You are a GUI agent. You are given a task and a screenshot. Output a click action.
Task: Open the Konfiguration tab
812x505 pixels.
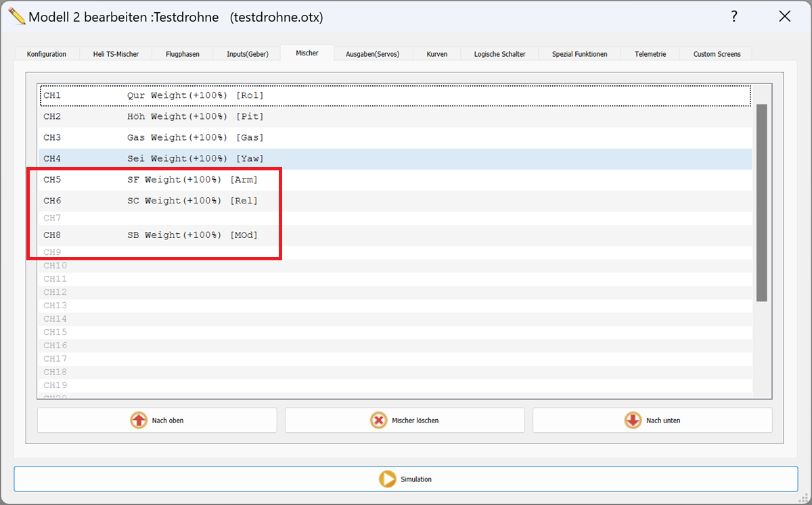point(47,54)
